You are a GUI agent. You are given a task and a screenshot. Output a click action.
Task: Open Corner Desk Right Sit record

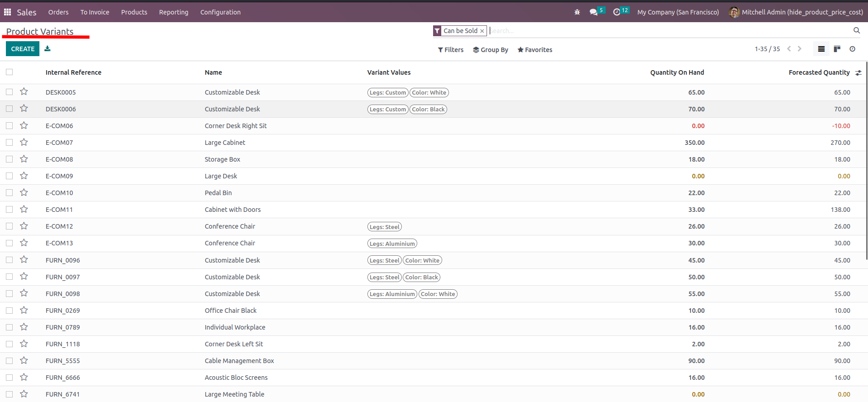(236, 126)
